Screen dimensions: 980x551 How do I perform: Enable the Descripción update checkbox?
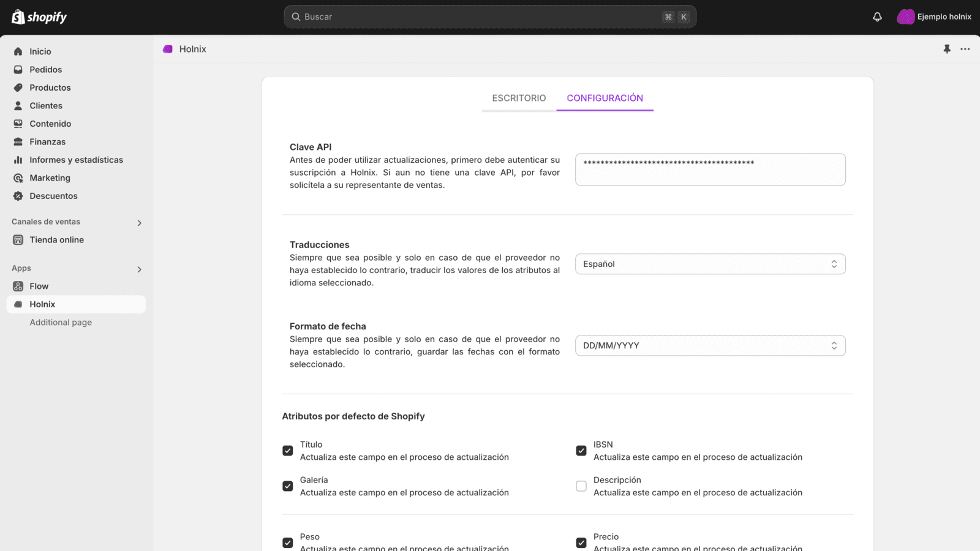(x=581, y=486)
